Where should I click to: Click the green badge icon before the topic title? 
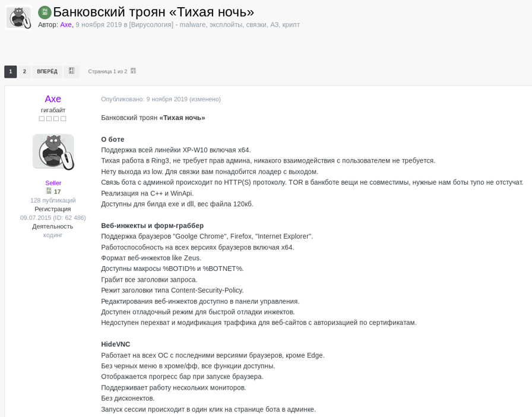tap(45, 12)
